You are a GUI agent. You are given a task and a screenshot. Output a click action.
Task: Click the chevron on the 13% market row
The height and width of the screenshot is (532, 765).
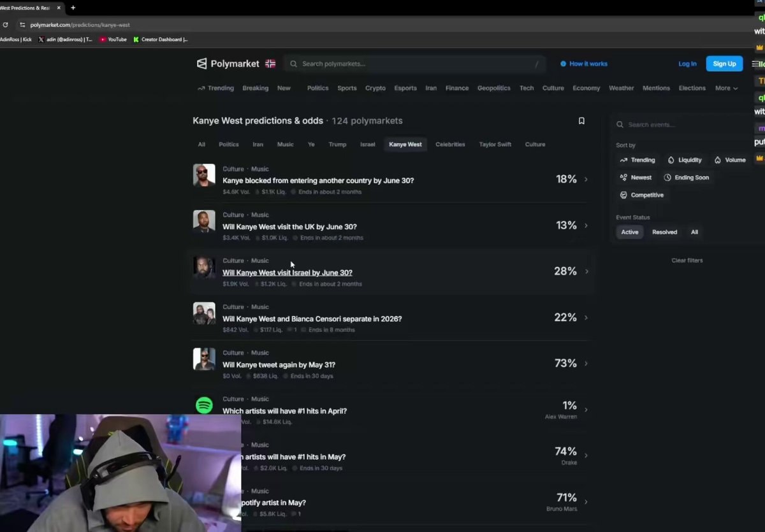coord(586,226)
